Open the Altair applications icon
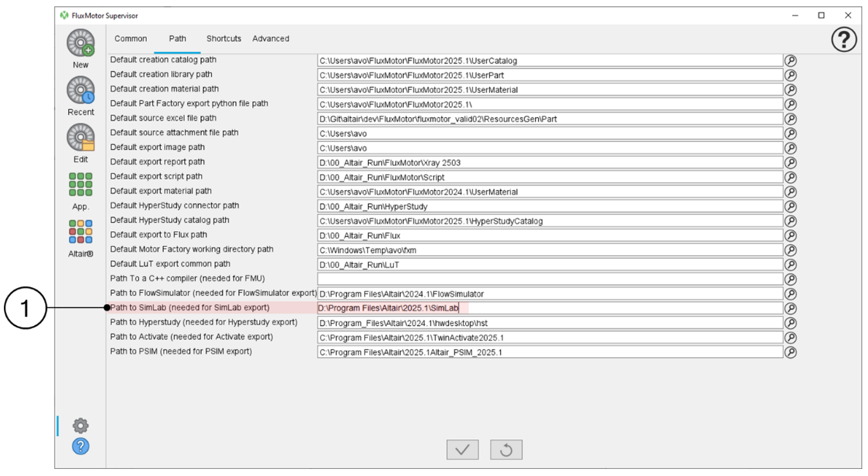The image size is (868, 476). point(80,232)
